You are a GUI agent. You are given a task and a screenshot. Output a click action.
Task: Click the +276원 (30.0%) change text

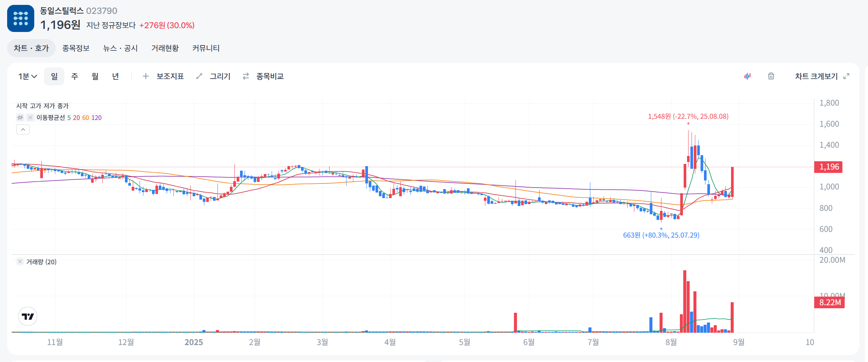point(167,25)
